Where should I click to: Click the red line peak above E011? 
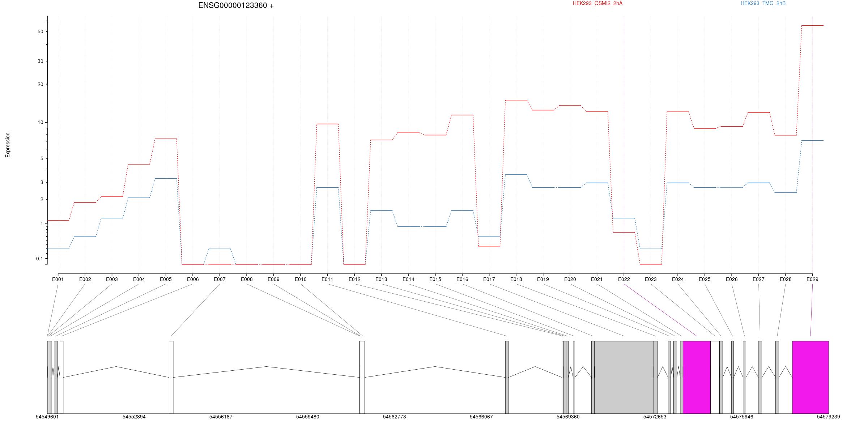[327, 124]
